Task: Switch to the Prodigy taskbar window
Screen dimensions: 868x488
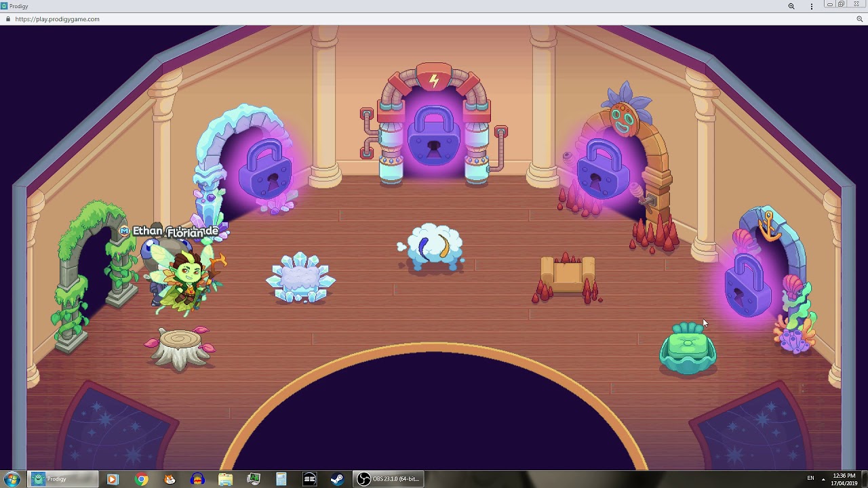Action: pos(63,479)
